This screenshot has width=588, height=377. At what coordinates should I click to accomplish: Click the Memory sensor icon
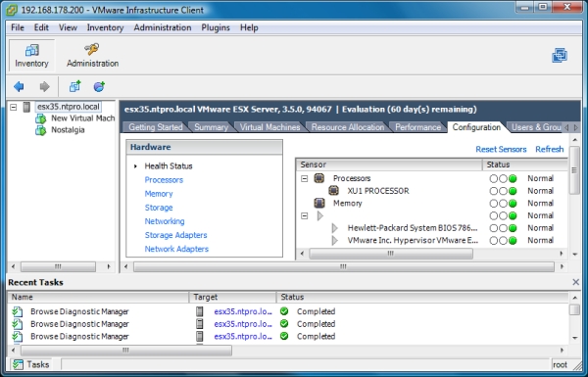[x=319, y=203]
